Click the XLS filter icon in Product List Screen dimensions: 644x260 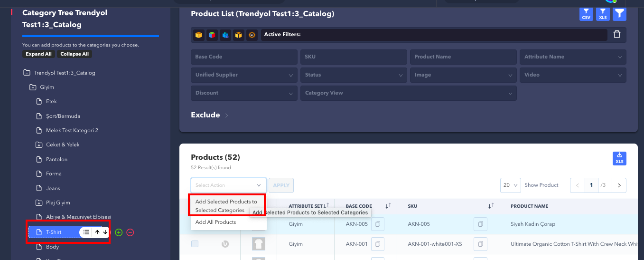tap(603, 14)
